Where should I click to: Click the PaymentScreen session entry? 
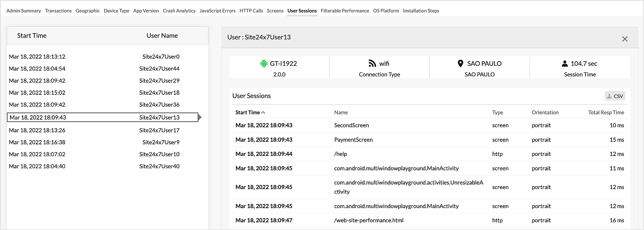coord(353,140)
